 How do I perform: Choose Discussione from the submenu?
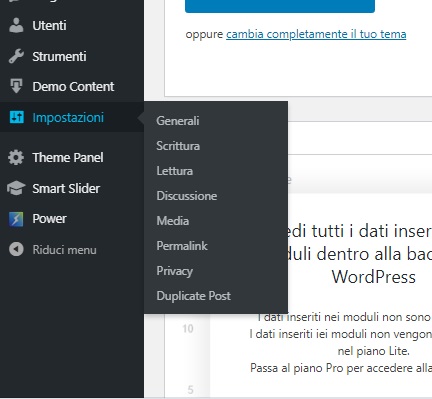[x=187, y=196]
